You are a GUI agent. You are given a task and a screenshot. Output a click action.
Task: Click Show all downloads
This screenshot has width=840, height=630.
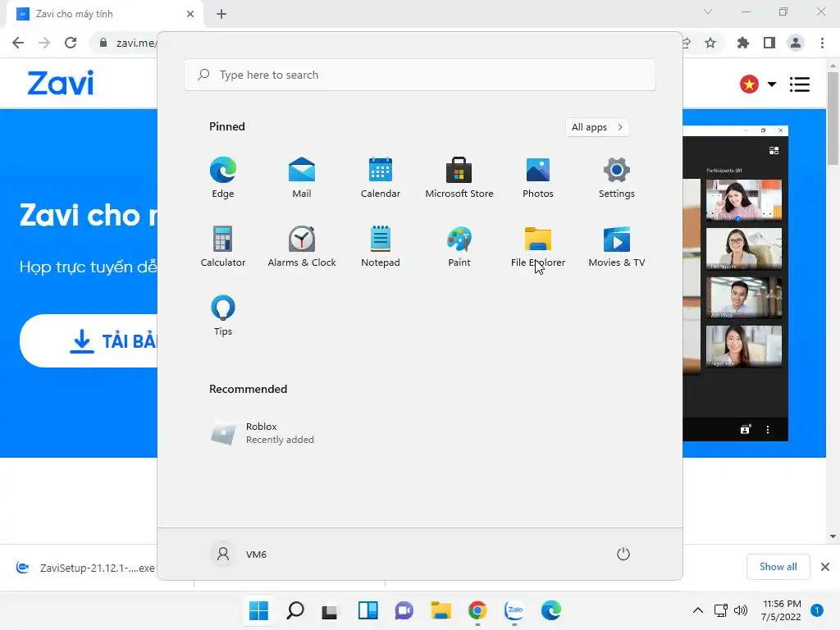[x=778, y=567]
